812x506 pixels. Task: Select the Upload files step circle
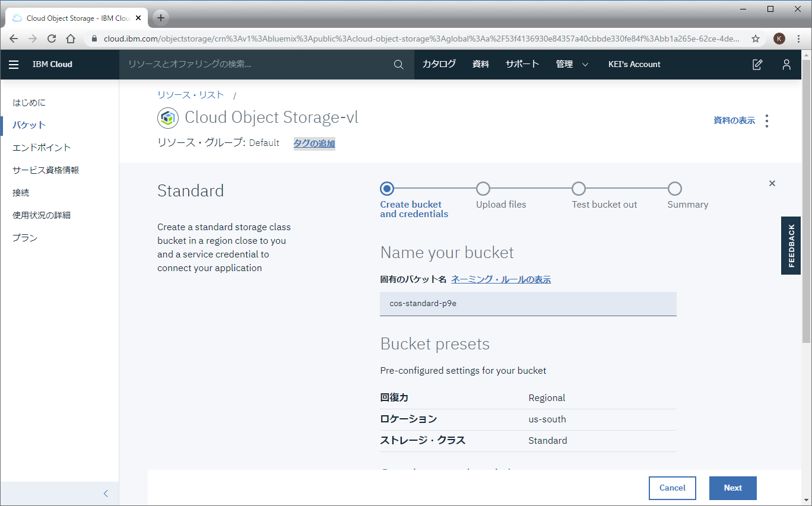tap(483, 189)
